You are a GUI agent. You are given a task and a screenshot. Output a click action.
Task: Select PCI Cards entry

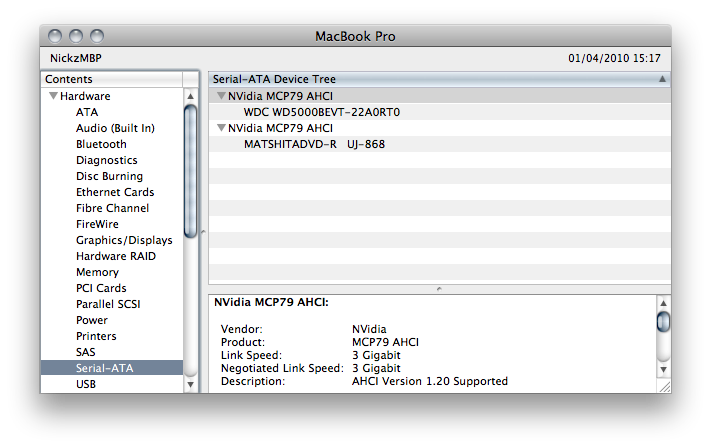point(101,288)
